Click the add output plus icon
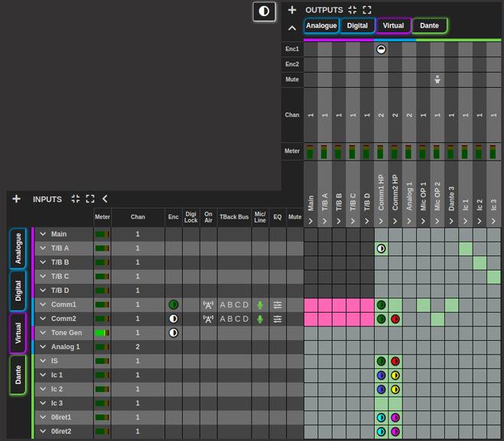The width and height of the screenshot is (504, 441). coord(292,10)
